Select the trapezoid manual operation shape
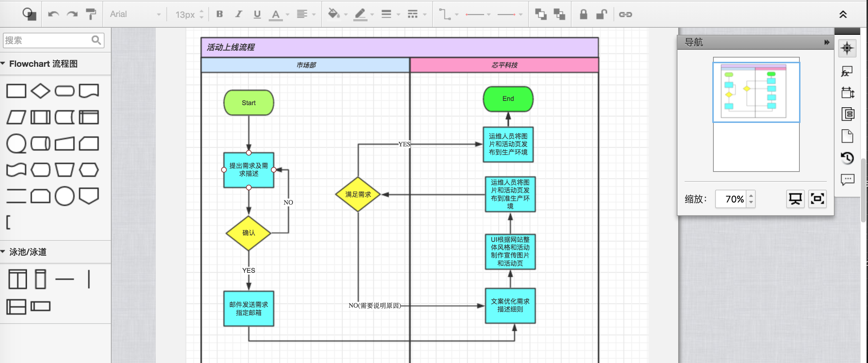868x363 pixels. [65, 170]
